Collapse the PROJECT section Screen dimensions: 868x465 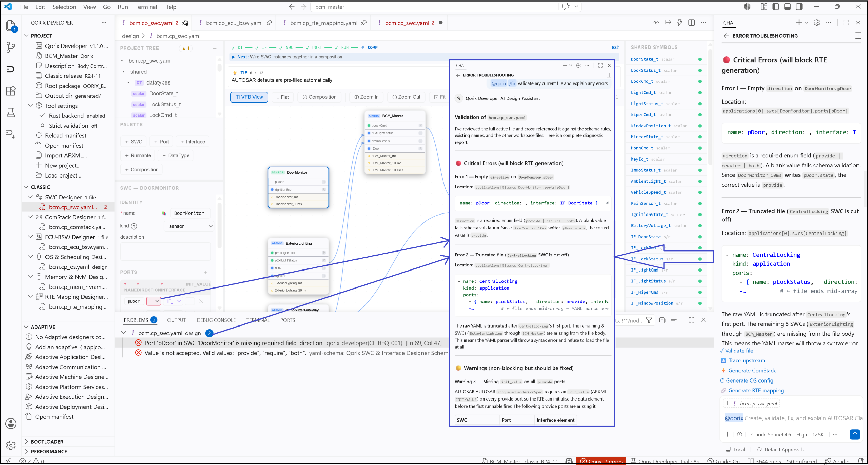pos(26,36)
